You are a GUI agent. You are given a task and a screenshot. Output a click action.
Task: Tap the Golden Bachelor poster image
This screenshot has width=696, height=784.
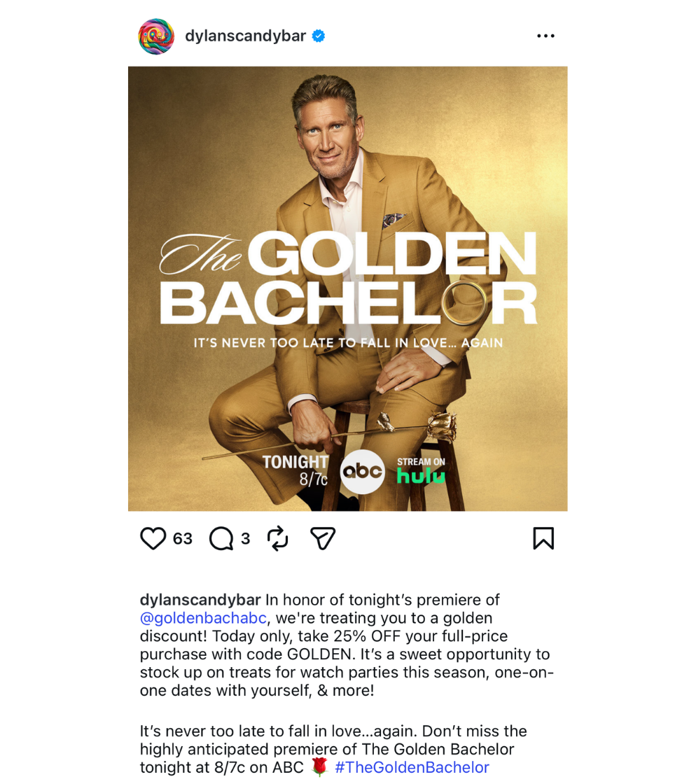tap(347, 288)
